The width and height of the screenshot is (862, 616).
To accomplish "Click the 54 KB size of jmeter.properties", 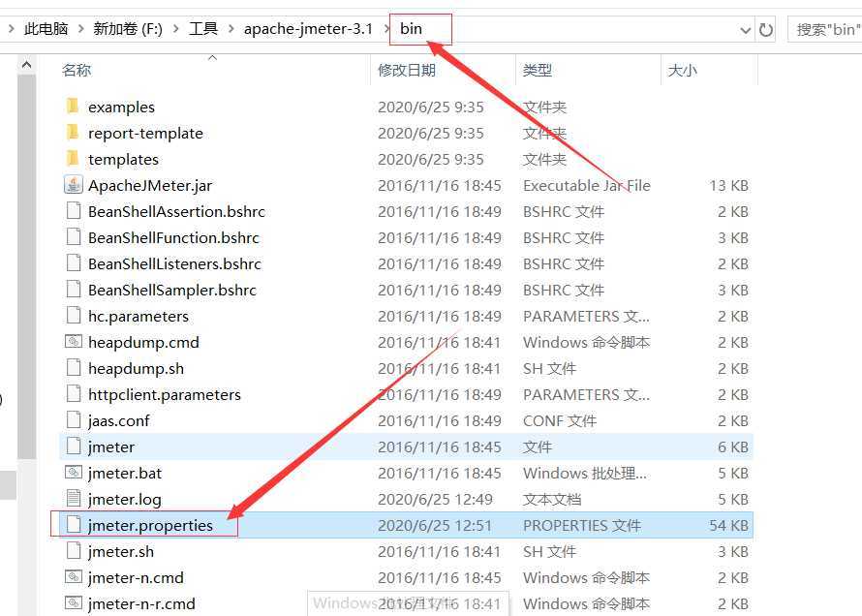I will click(728, 525).
